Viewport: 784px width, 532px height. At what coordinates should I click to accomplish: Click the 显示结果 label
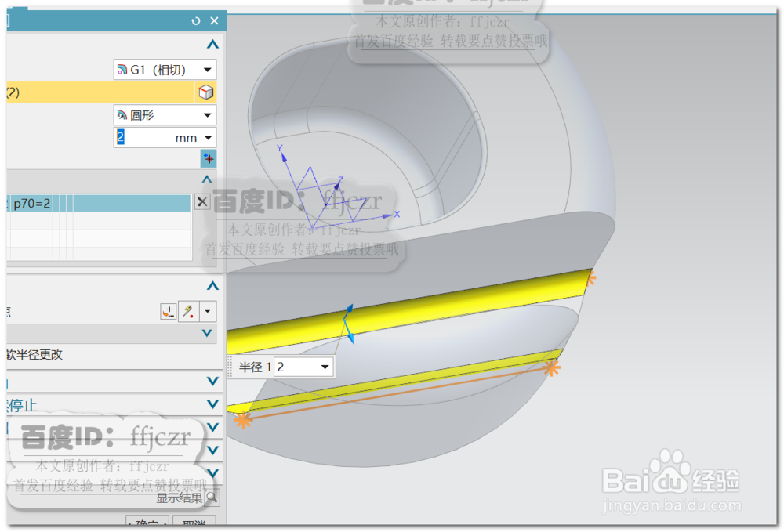click(179, 498)
